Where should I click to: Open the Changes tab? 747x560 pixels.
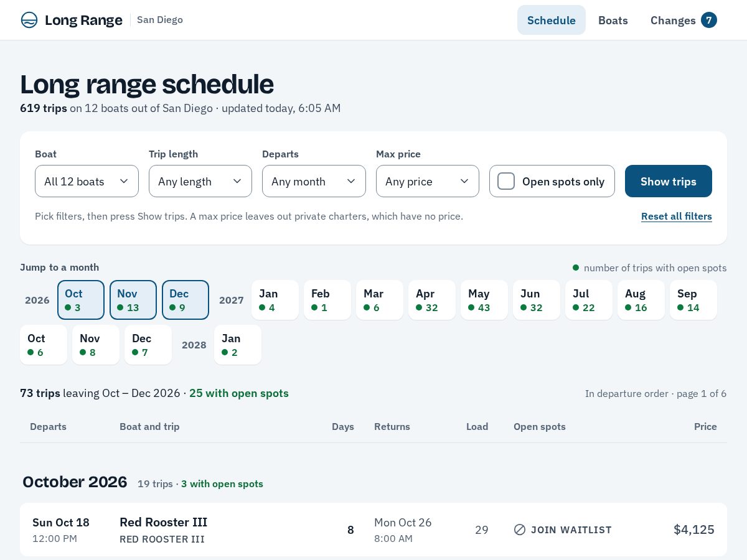684,20
